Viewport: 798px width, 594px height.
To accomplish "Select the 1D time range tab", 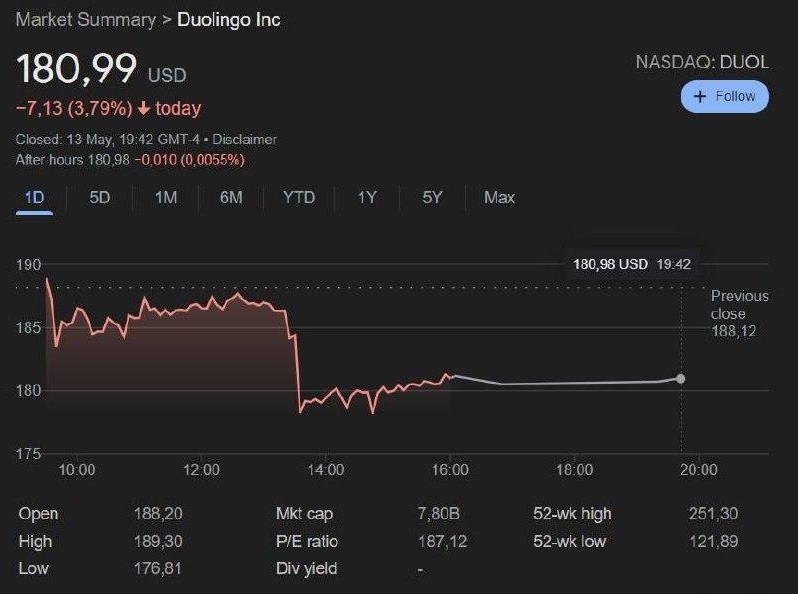I will coord(35,197).
